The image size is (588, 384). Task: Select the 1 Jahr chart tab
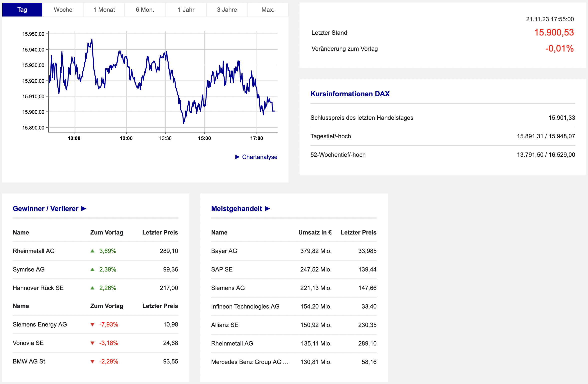pyautogui.click(x=186, y=10)
